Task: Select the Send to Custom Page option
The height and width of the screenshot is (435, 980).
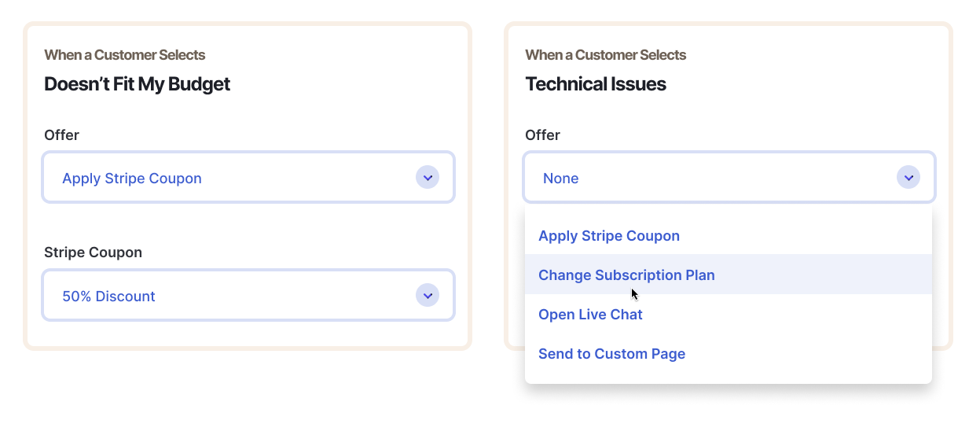Action: pos(611,354)
